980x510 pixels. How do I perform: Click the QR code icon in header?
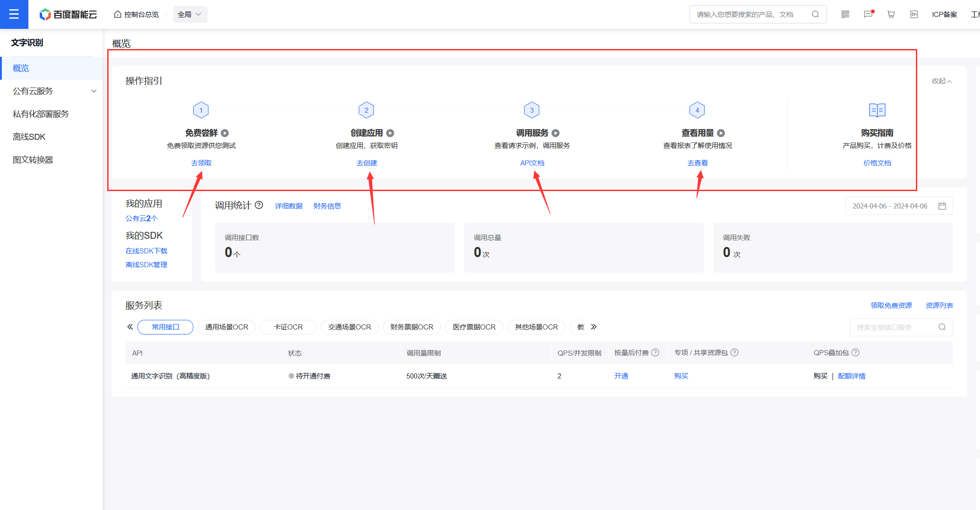pos(845,14)
